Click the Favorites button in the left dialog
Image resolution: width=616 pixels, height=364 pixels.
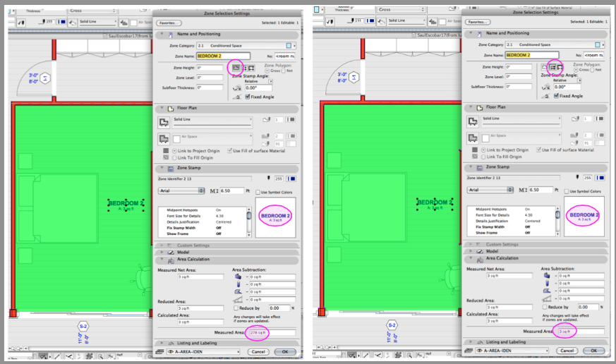pyautogui.click(x=169, y=23)
